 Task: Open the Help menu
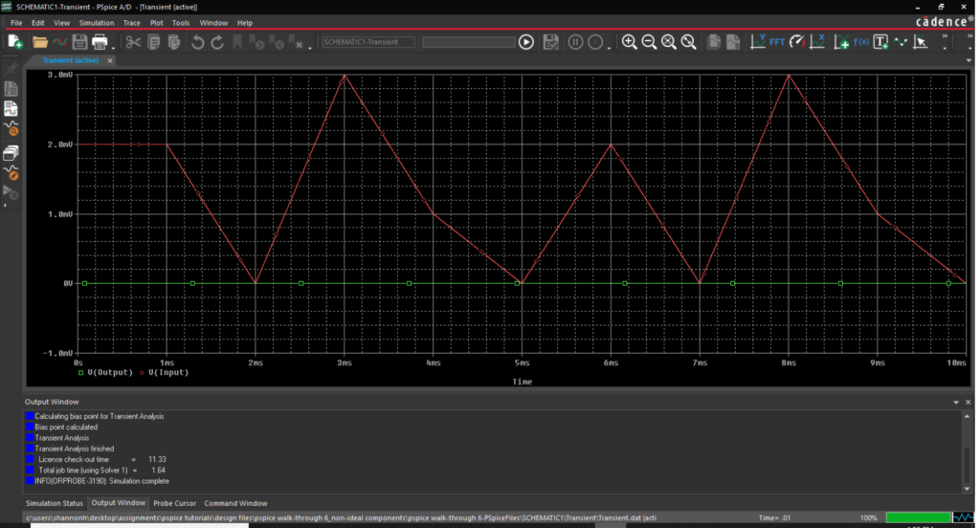click(244, 23)
